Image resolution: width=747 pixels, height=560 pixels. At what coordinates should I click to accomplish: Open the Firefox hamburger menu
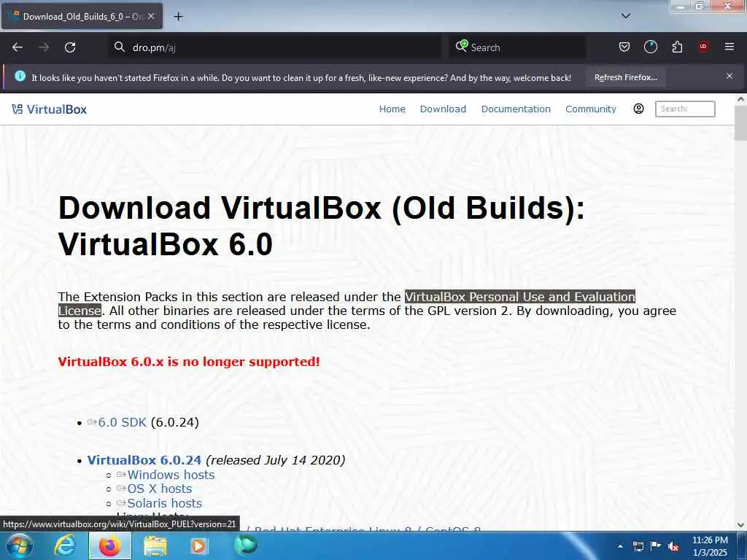click(x=729, y=47)
